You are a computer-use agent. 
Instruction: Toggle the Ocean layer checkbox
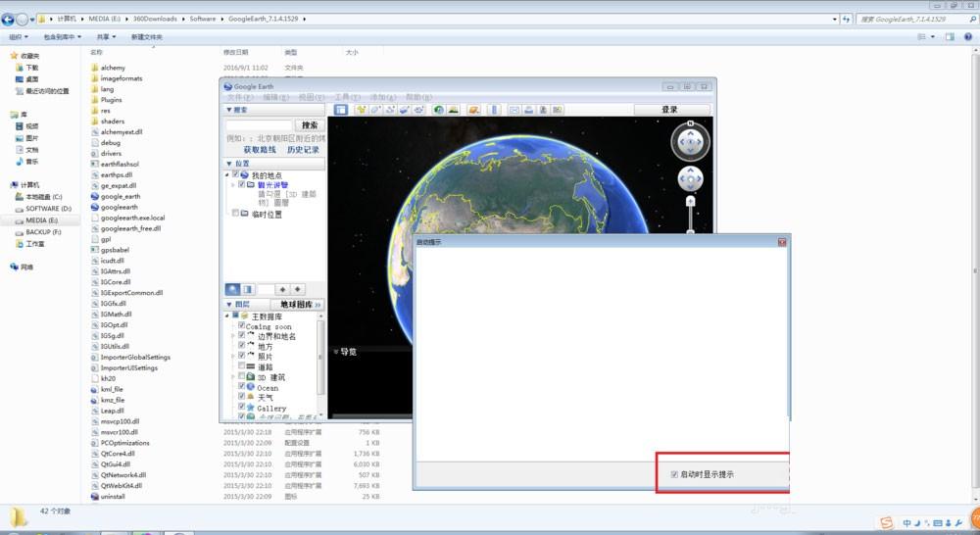(x=242, y=387)
